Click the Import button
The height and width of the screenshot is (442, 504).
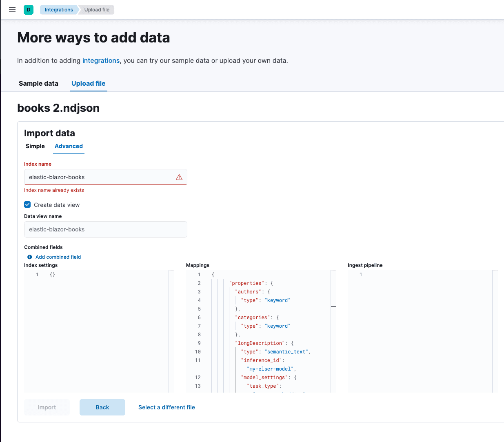(x=47, y=407)
